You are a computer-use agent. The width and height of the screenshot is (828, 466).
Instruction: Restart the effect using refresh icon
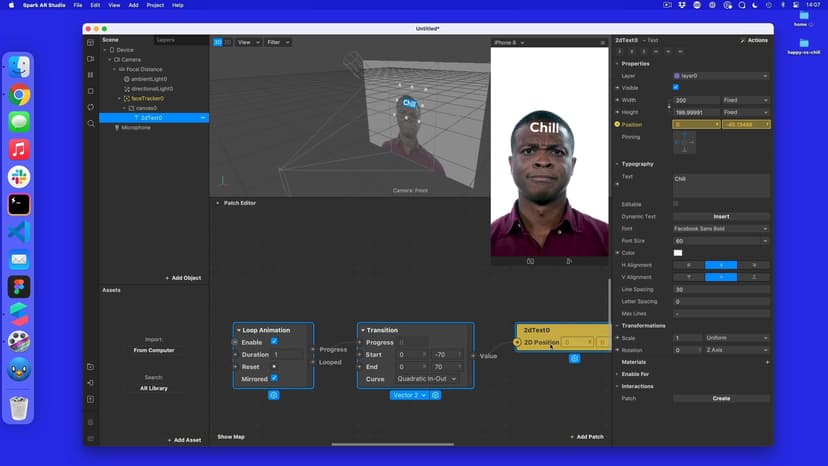tap(91, 107)
